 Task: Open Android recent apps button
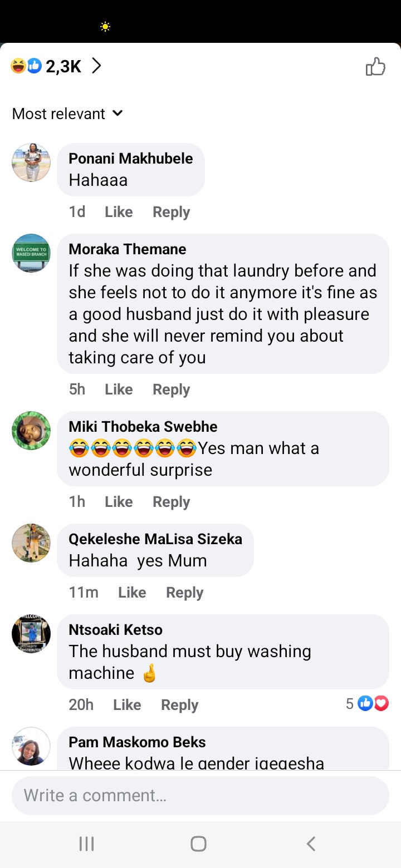[x=87, y=844]
